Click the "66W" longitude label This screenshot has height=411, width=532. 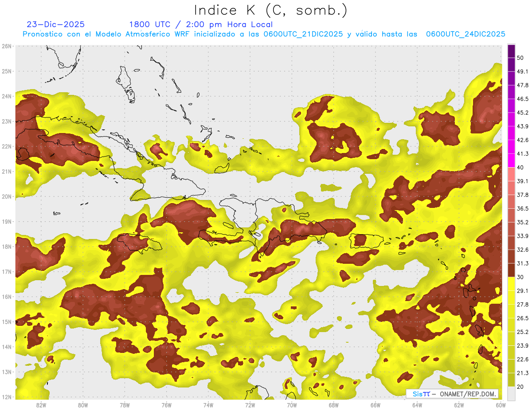376,405
